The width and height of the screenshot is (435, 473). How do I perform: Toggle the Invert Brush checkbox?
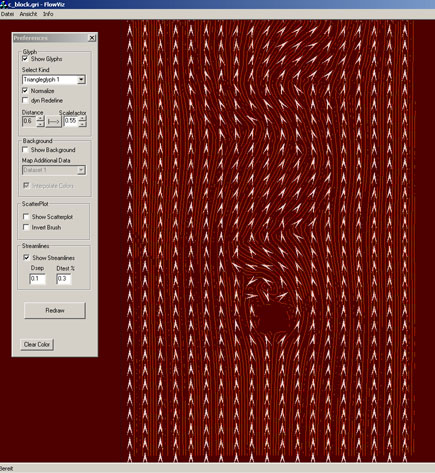[x=26, y=227]
